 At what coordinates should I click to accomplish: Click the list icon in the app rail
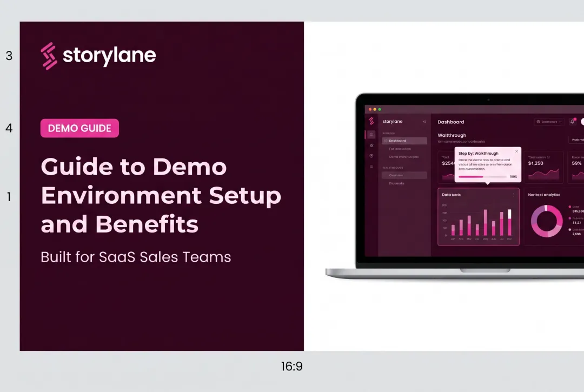(x=371, y=167)
